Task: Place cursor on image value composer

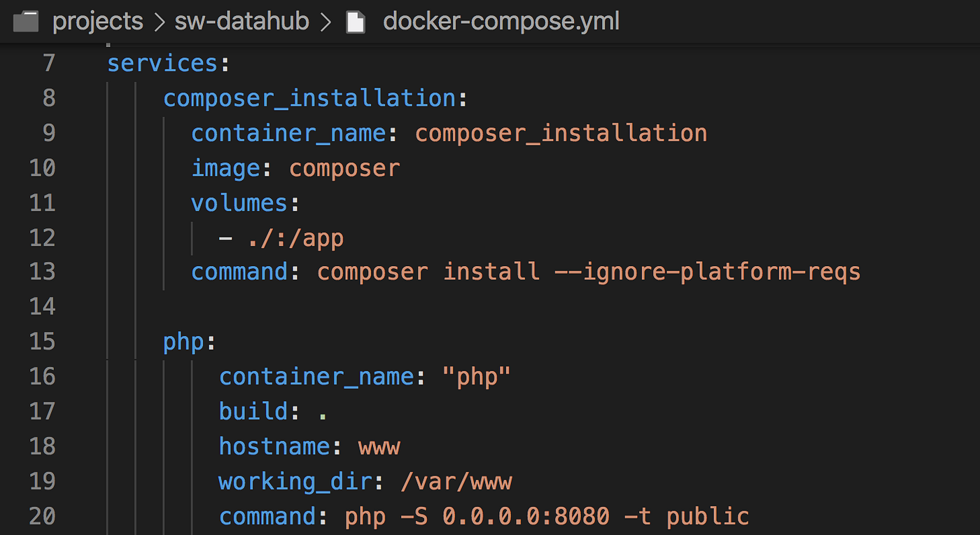Action: coord(344,169)
